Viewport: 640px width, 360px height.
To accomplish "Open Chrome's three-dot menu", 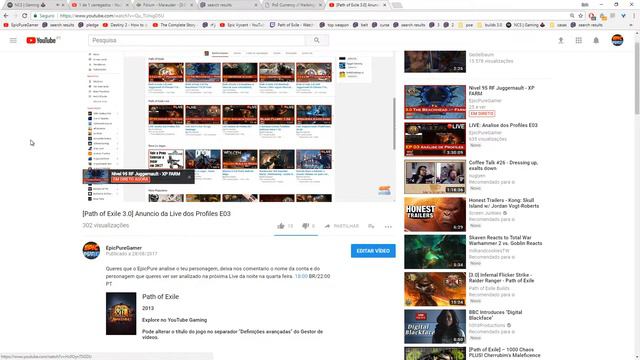I will tap(634, 16).
